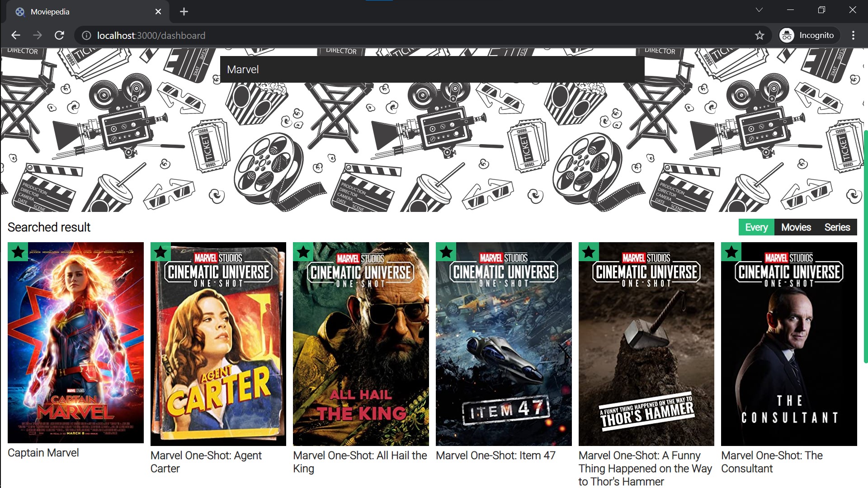Open the Captain Marvel title link
The height and width of the screenshot is (488, 868).
click(x=43, y=453)
